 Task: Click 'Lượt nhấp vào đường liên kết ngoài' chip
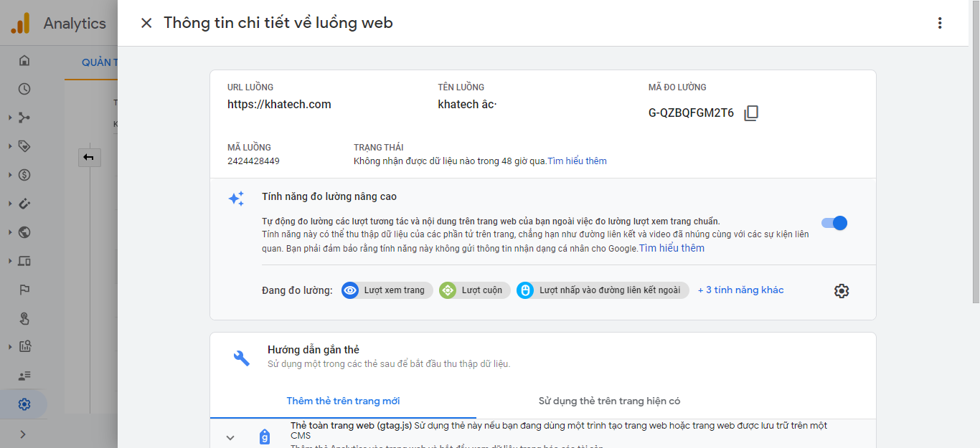(603, 290)
